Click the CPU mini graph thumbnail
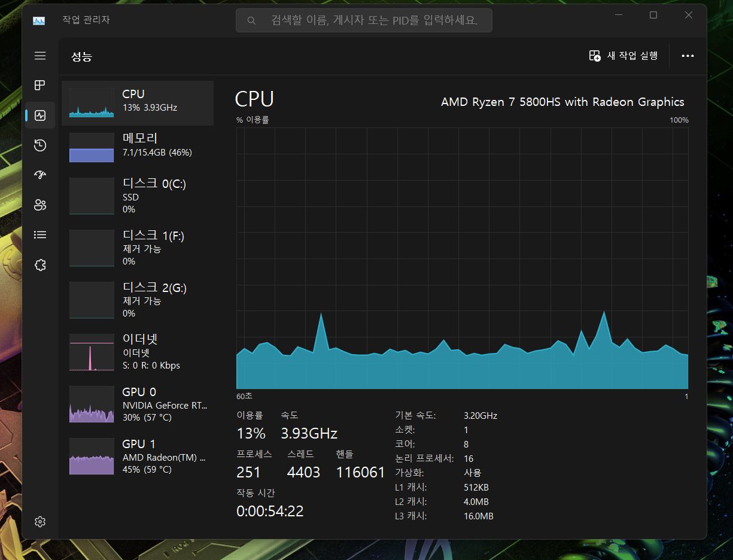733x560 pixels. 92,103
